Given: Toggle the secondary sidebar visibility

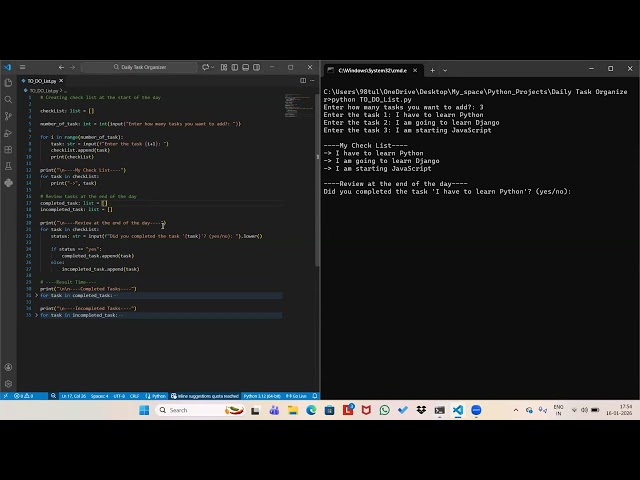Looking at the screenshot, I should (256, 67).
